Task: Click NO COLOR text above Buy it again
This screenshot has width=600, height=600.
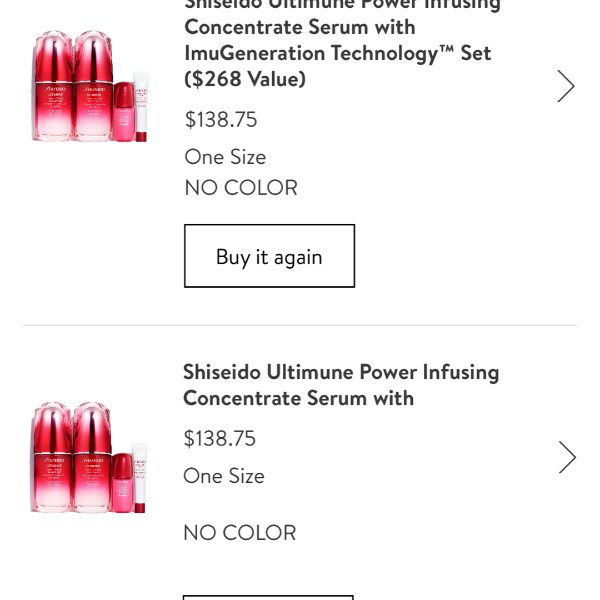Action: click(241, 188)
